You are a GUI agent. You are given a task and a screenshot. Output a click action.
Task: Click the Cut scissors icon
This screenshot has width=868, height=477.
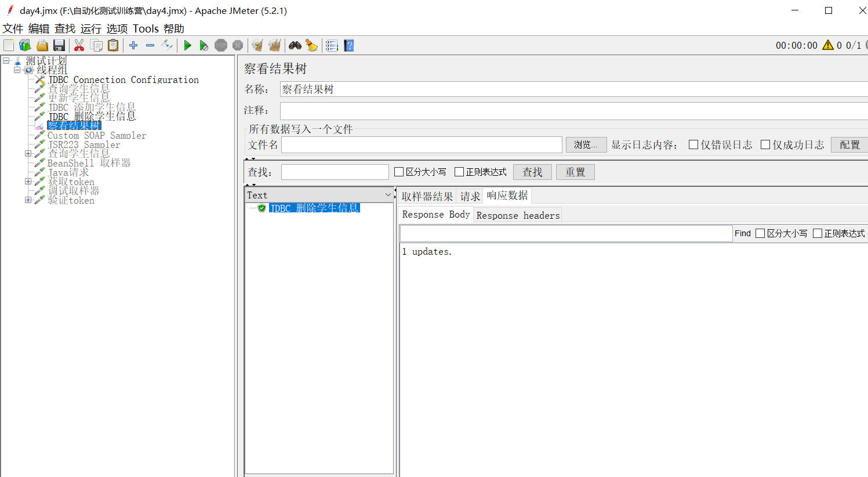point(79,45)
